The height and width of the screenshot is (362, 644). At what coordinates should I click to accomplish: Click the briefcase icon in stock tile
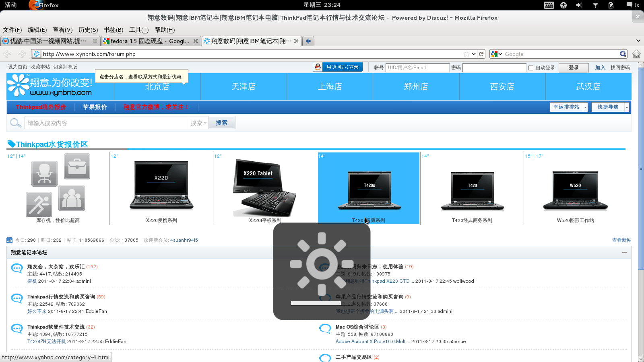(x=77, y=166)
